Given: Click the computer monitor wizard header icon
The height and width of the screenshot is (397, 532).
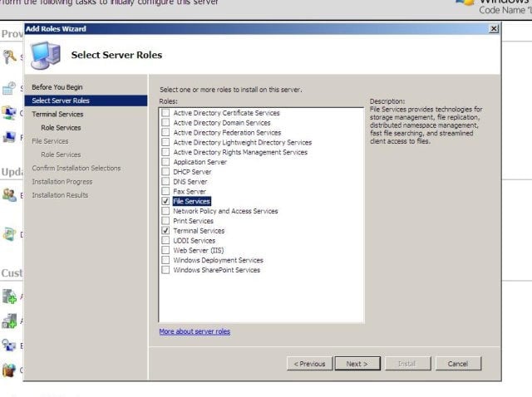Looking at the screenshot, I should click(46, 55).
